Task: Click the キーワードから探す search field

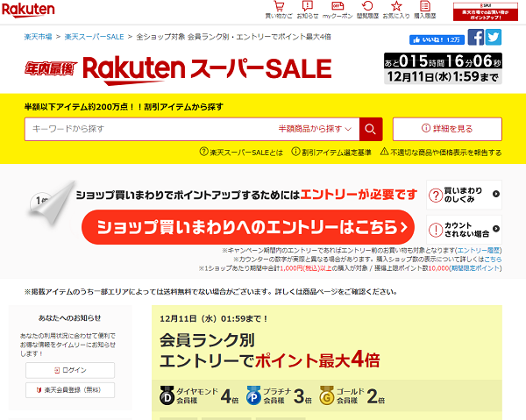Action: [x=149, y=129]
